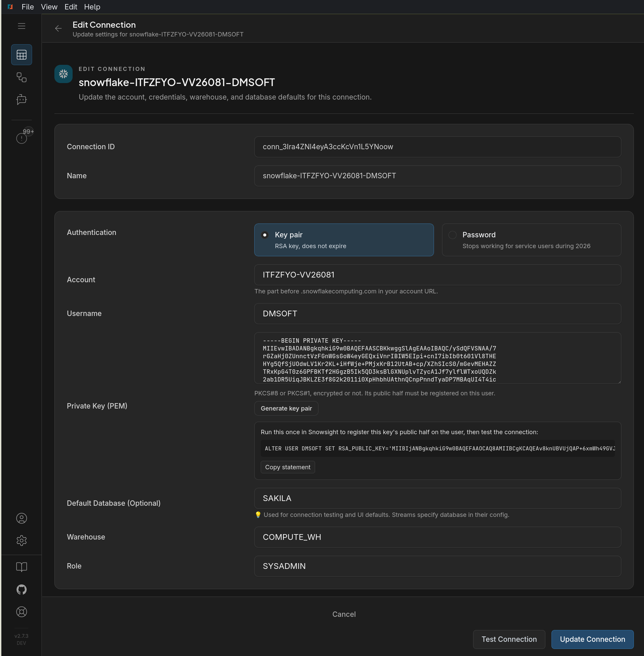Select Key pair authentication

point(344,240)
